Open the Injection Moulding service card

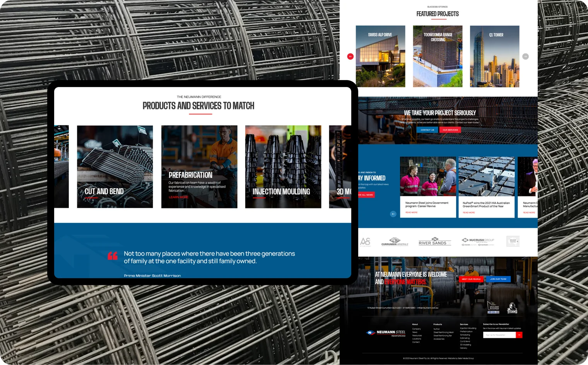pyautogui.click(x=283, y=167)
